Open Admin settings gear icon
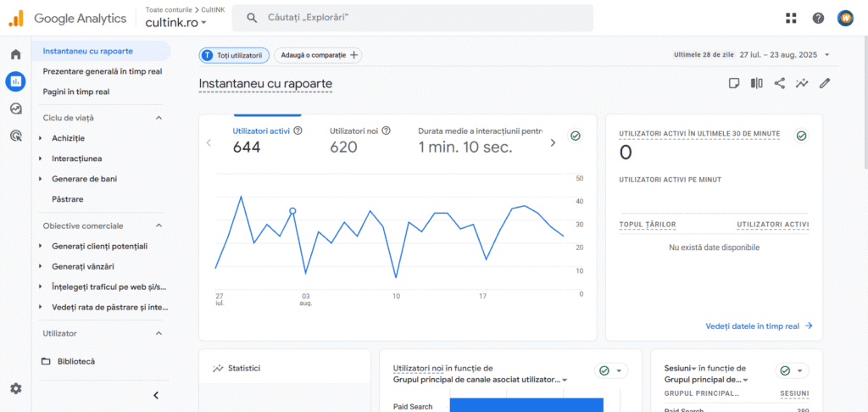Screen dimensions: 868x412 pos(15,388)
